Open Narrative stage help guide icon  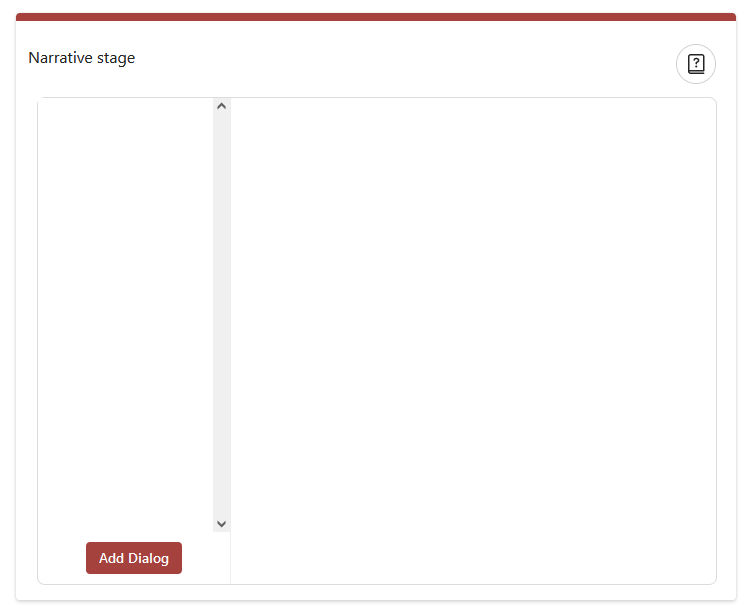696,64
